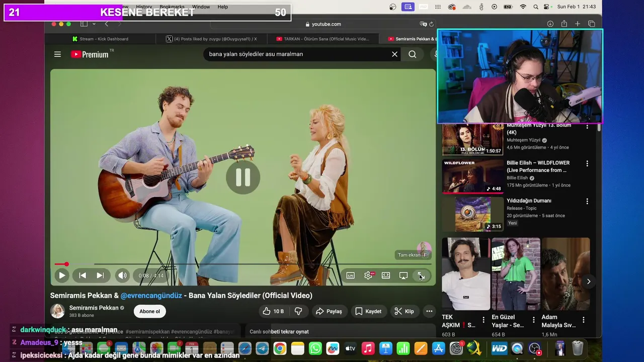Screen dimensions: 644x362
Task: Open Semiramis Pekkan channel name
Action: pos(94,308)
